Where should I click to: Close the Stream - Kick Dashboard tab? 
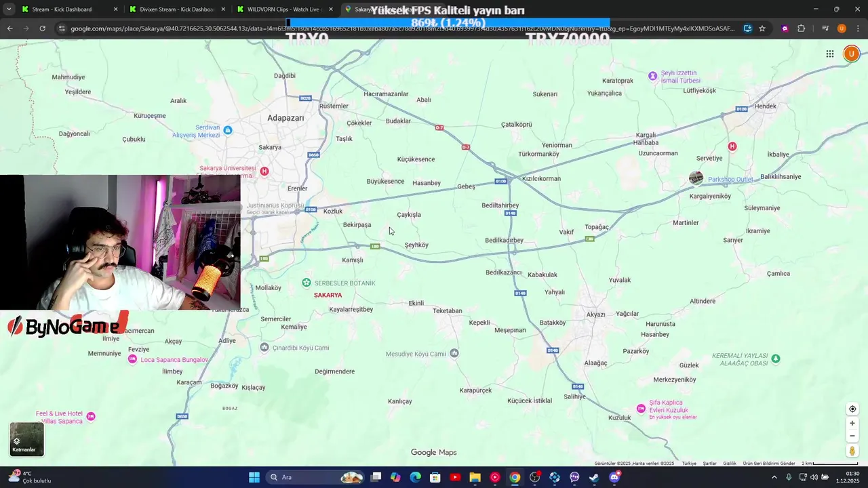pyautogui.click(x=115, y=9)
